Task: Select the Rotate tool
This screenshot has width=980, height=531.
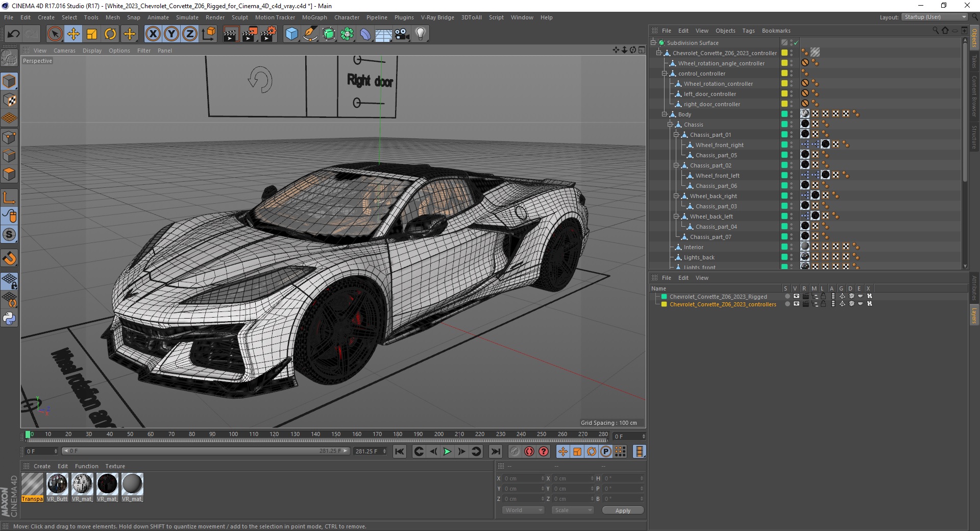Action: tap(110, 34)
